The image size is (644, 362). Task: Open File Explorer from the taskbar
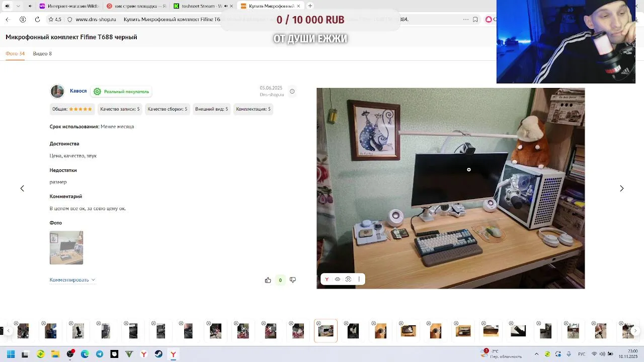[55, 354]
